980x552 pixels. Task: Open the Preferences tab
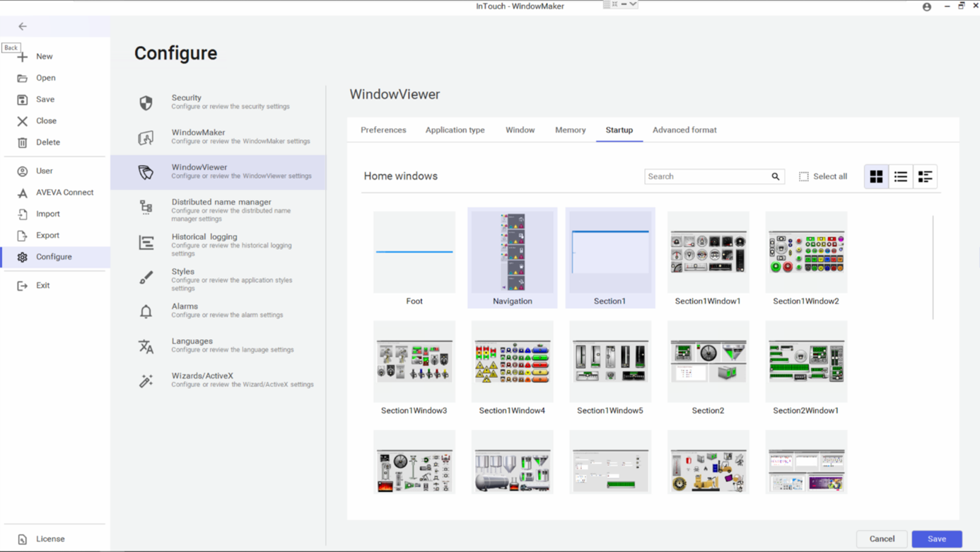(383, 130)
